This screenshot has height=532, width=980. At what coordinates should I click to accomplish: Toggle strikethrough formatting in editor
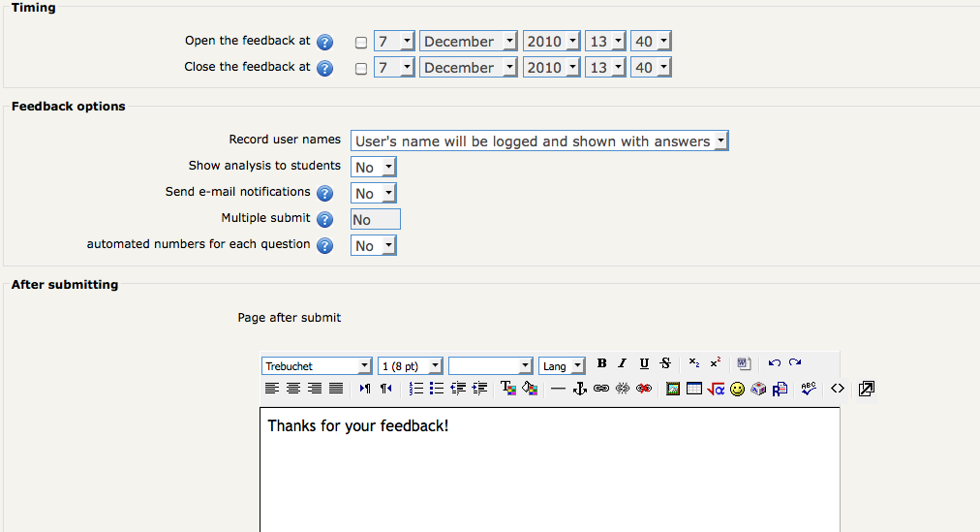click(x=665, y=363)
